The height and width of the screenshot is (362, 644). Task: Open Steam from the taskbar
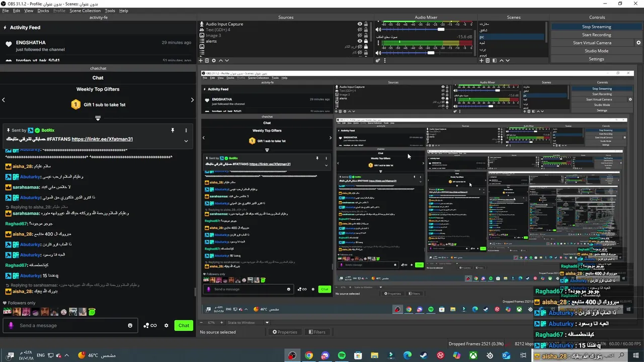pos(424,355)
